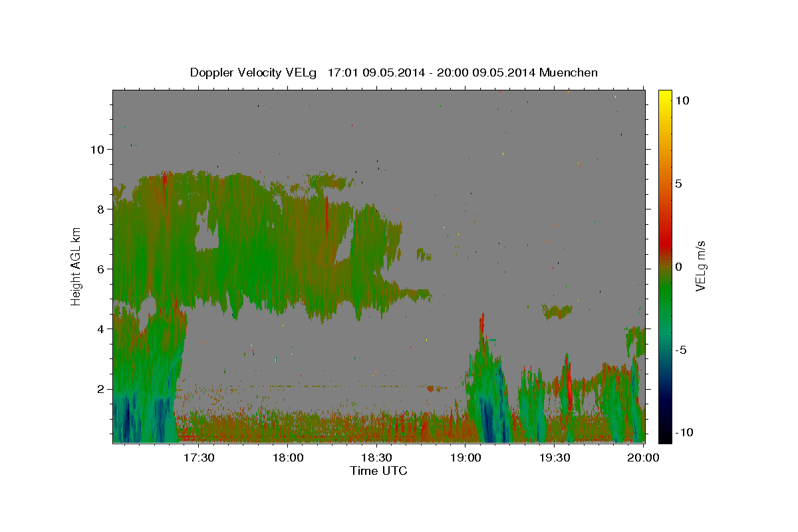Screen dimensions: 798x532
Task: Click the plot title "Doppler Velocity VELg"
Action: coord(254,72)
